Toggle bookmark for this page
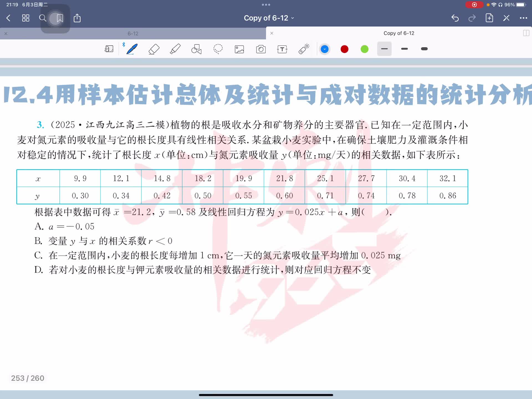 pyautogui.click(x=60, y=18)
